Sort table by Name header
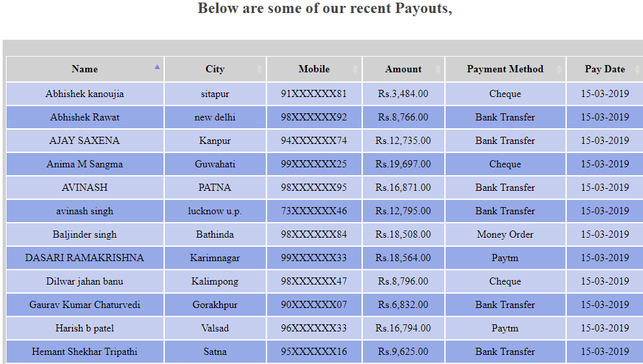The width and height of the screenshot is (643, 364). coord(85,69)
